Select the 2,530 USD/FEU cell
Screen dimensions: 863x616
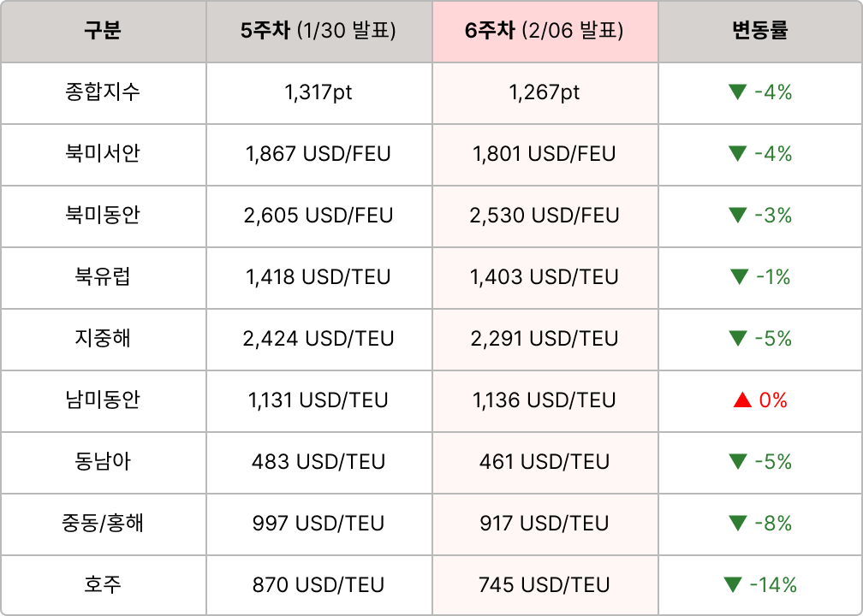[x=545, y=216]
